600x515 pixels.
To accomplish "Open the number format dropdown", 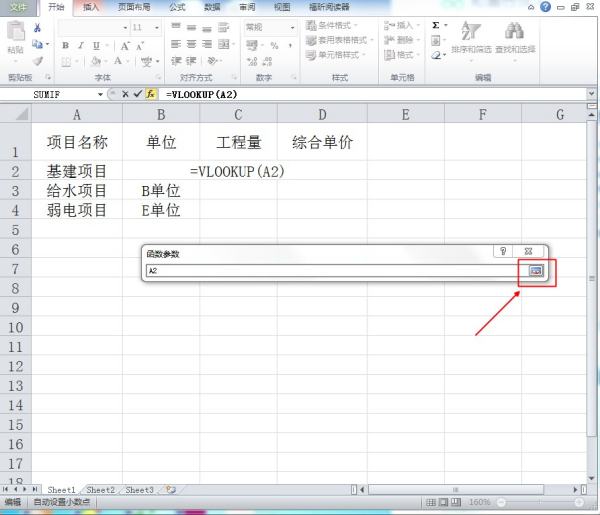I will (x=292, y=28).
